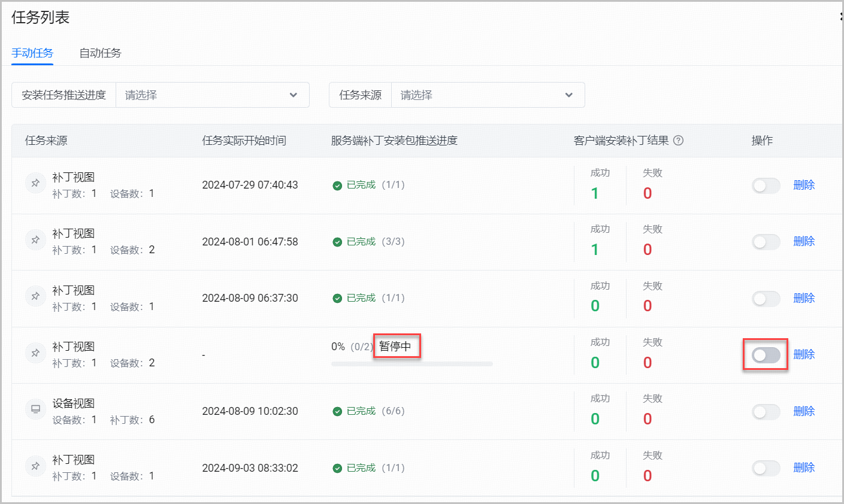Toggle switch for the 2024-08-09 06:37:30 task
Image resolution: width=844 pixels, height=504 pixels.
click(766, 298)
